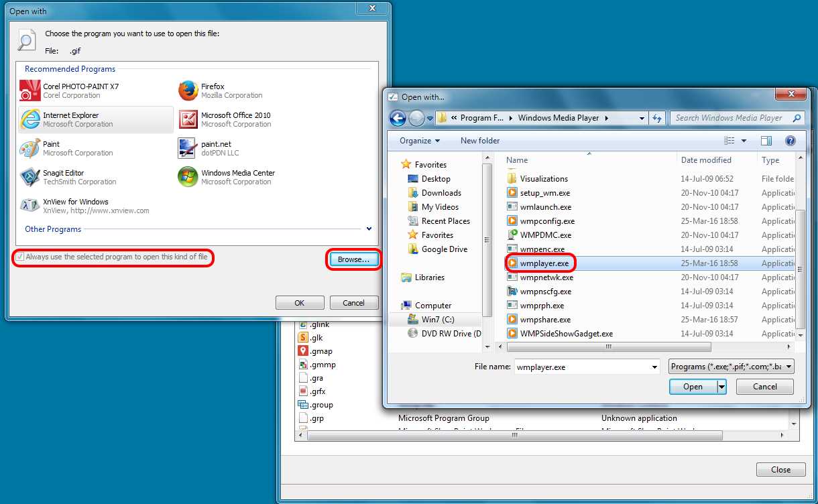Image resolution: width=818 pixels, height=504 pixels.
Task: Click Close in the background window
Action: click(x=780, y=470)
